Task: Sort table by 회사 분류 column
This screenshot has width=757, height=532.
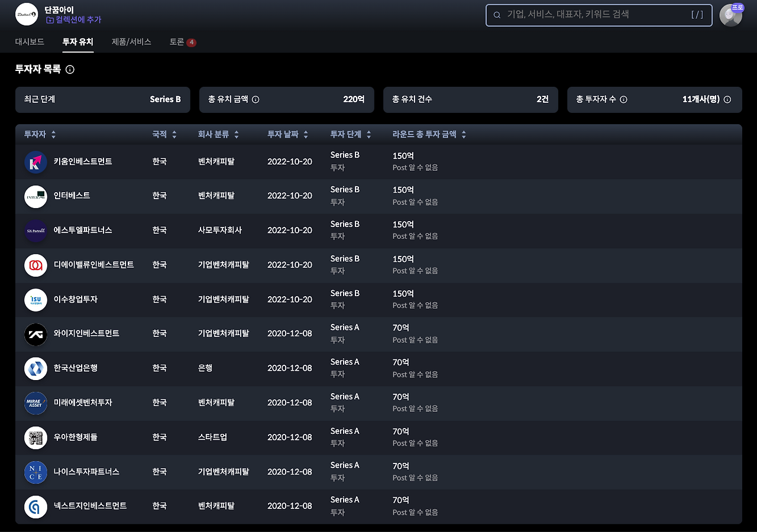Action: coord(218,135)
